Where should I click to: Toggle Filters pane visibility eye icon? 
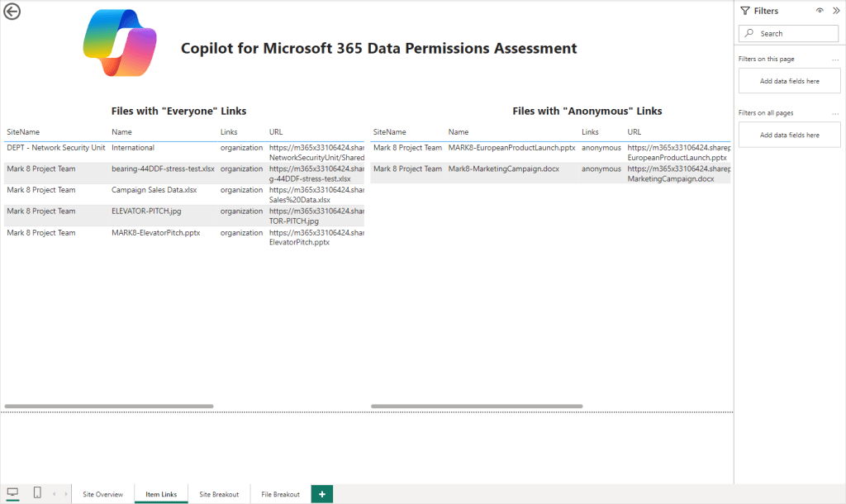820,11
